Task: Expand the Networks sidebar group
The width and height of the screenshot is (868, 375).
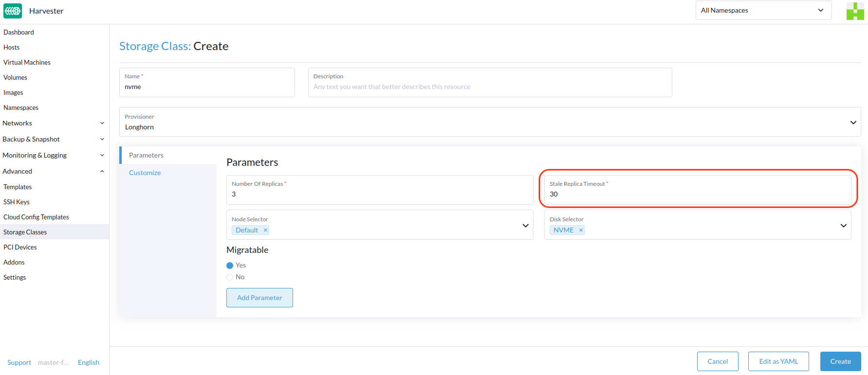Action: click(x=54, y=123)
